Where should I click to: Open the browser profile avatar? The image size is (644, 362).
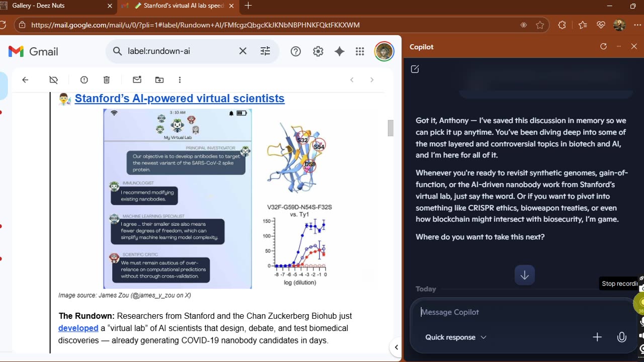[x=619, y=25]
